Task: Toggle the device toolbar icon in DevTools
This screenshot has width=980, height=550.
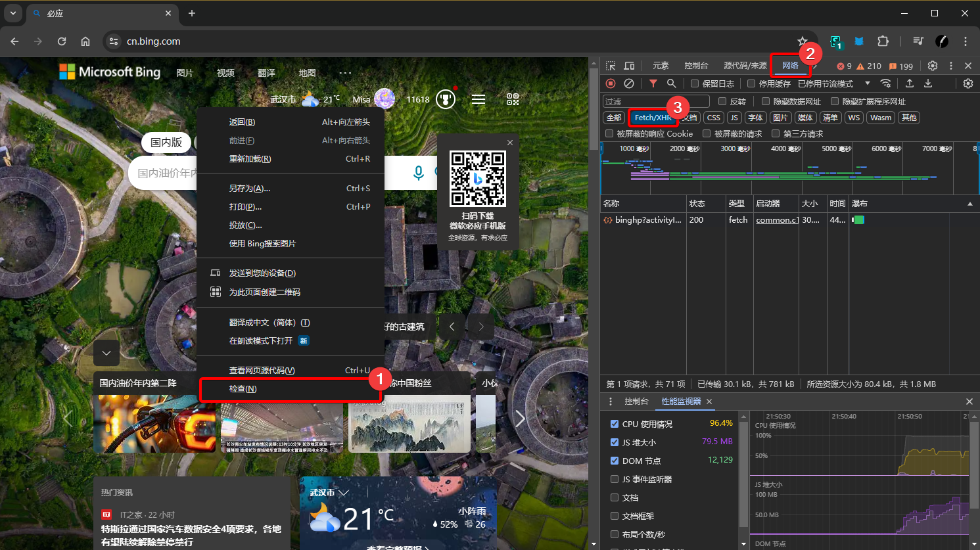Action: click(629, 66)
